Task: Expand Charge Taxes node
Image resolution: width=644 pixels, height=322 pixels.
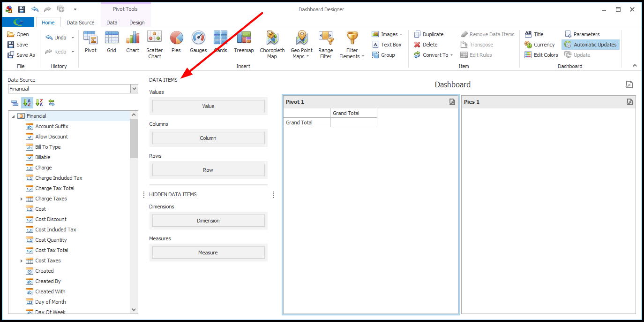Action: tap(22, 199)
